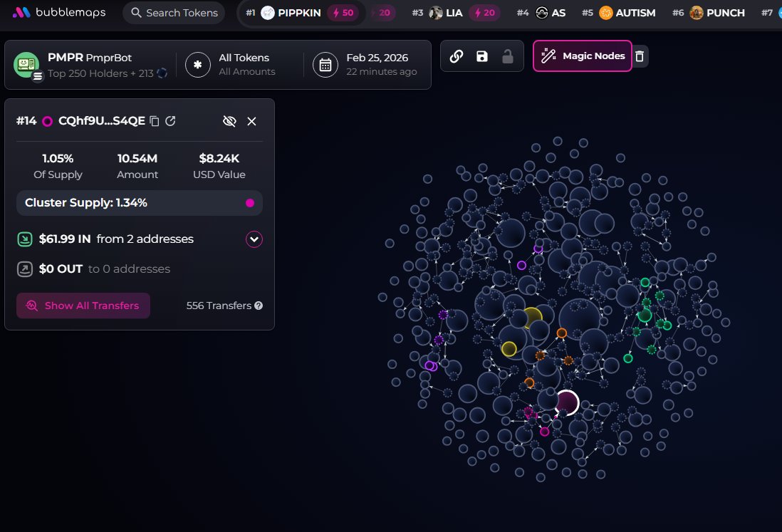The height and width of the screenshot is (532, 782).
Task: Click the Cluster Supply pink dot
Action: (250, 203)
